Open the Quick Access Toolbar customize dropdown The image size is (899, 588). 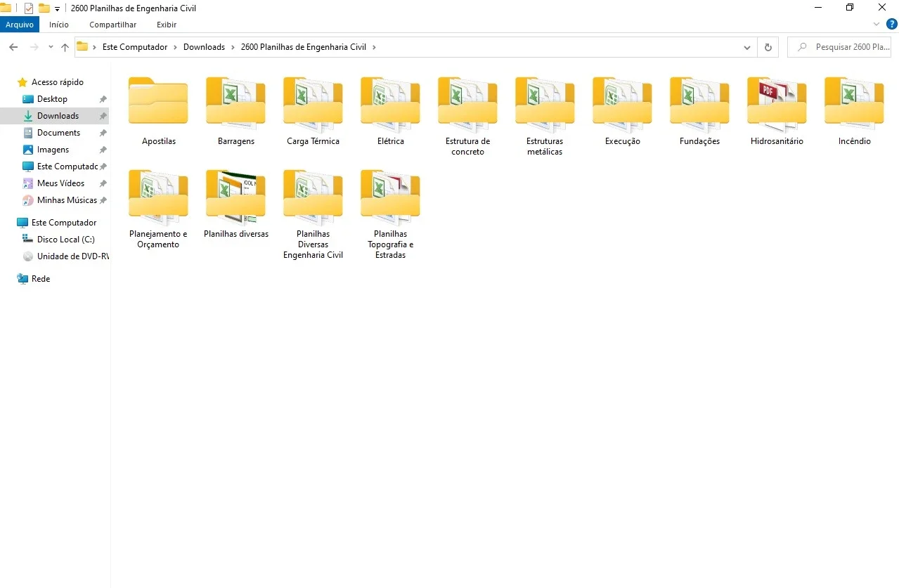coord(57,9)
